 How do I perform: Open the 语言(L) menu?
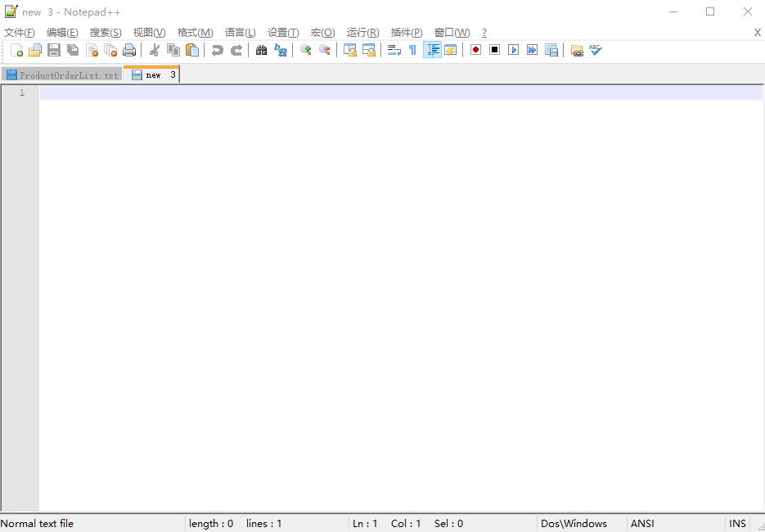pyautogui.click(x=240, y=33)
